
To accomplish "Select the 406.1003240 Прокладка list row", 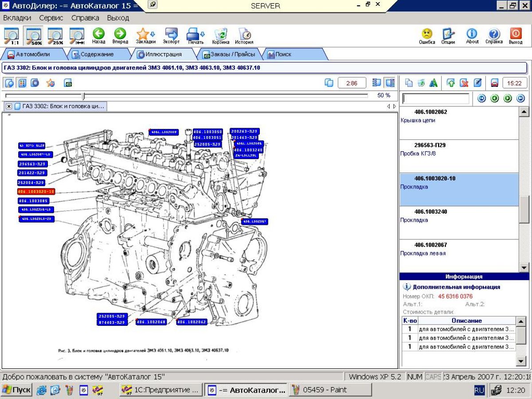I will [x=459, y=223].
